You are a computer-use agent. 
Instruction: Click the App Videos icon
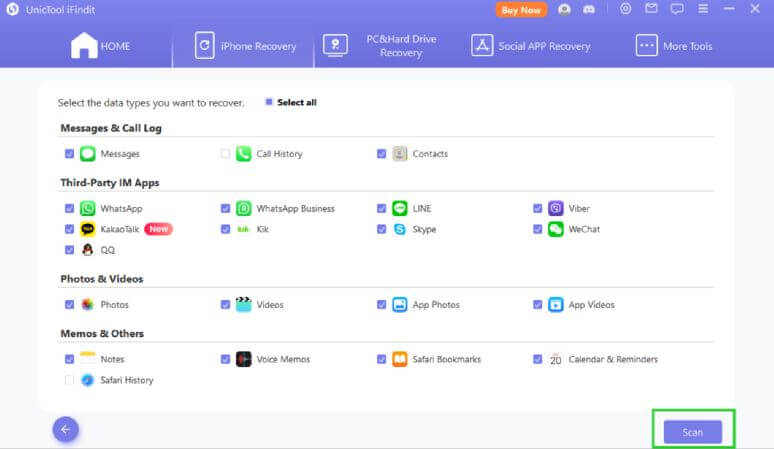[555, 304]
